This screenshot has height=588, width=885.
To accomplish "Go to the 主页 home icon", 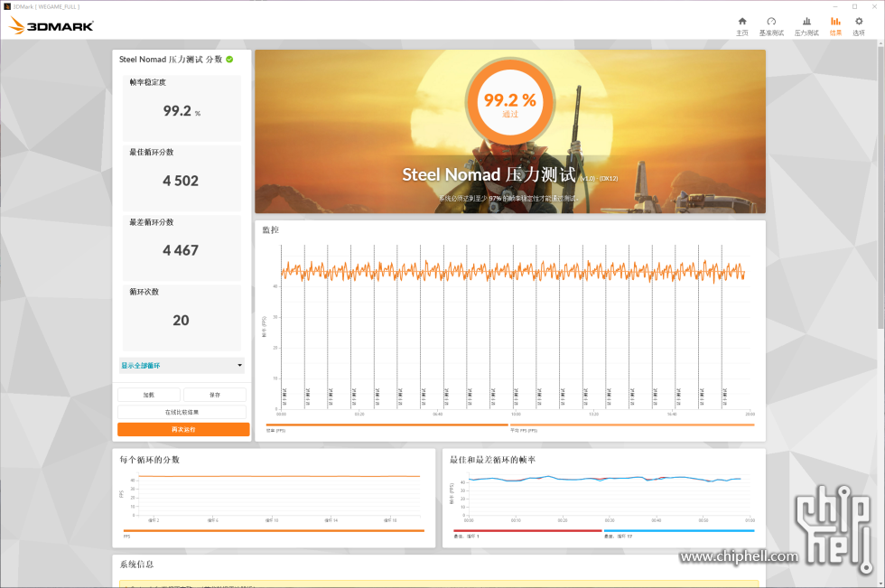I will 742,26.
